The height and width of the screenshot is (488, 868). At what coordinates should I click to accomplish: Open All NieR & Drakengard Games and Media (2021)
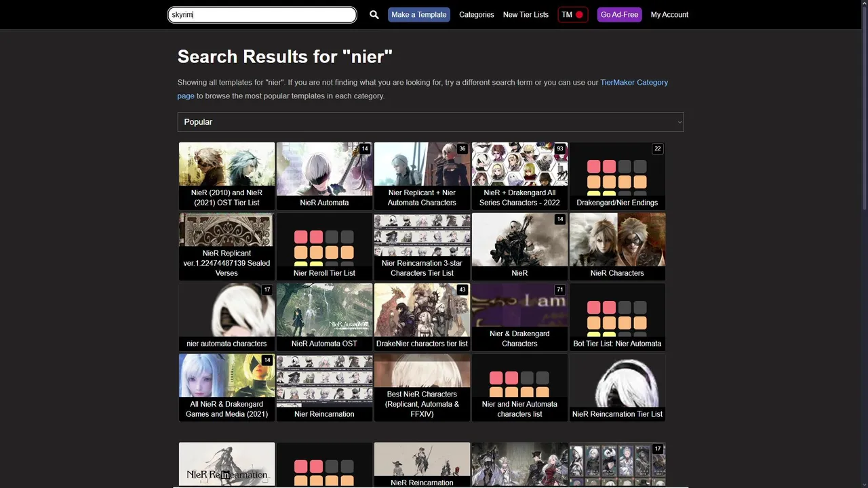(227, 387)
